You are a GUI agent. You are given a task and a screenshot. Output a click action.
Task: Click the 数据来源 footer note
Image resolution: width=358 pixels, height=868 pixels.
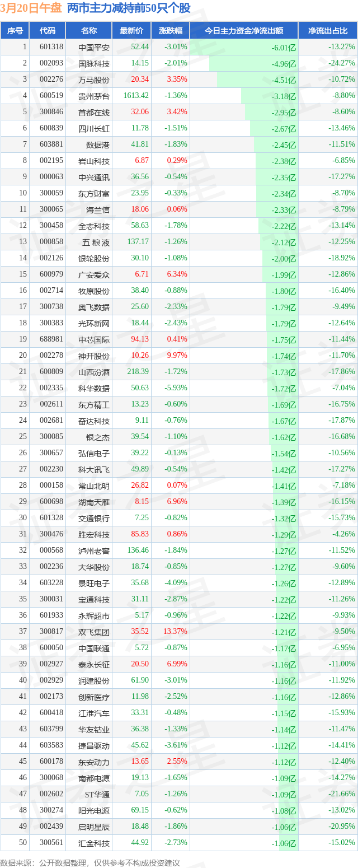[x=91, y=862]
